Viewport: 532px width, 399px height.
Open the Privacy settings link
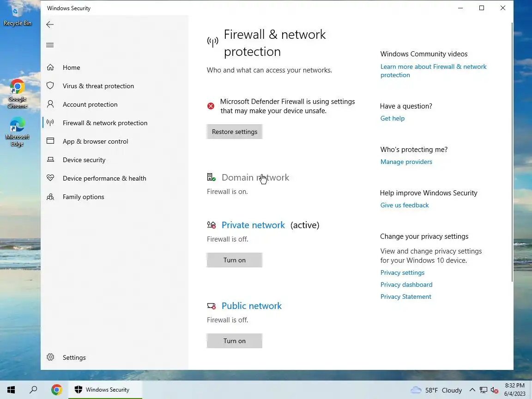[x=402, y=272]
